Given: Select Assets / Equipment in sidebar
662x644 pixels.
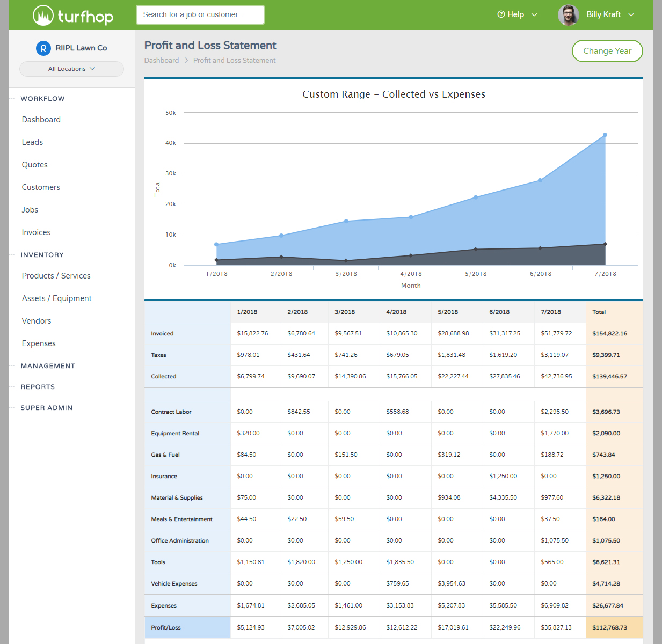Looking at the screenshot, I should [56, 298].
